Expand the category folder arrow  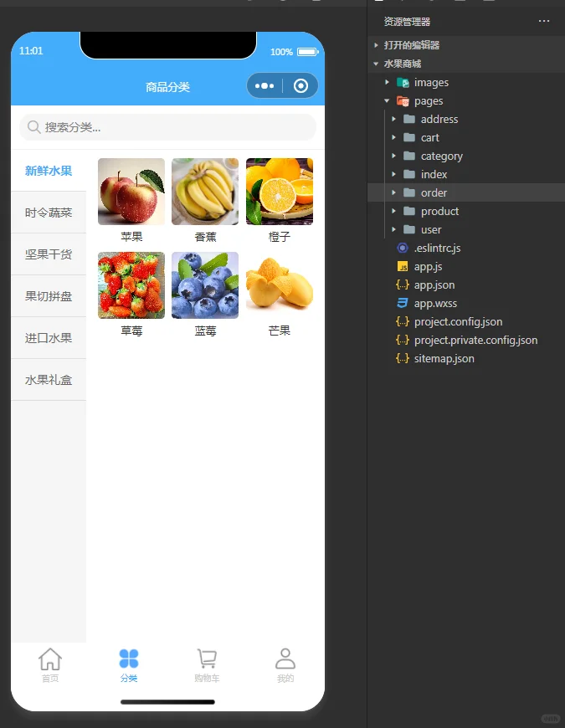393,156
